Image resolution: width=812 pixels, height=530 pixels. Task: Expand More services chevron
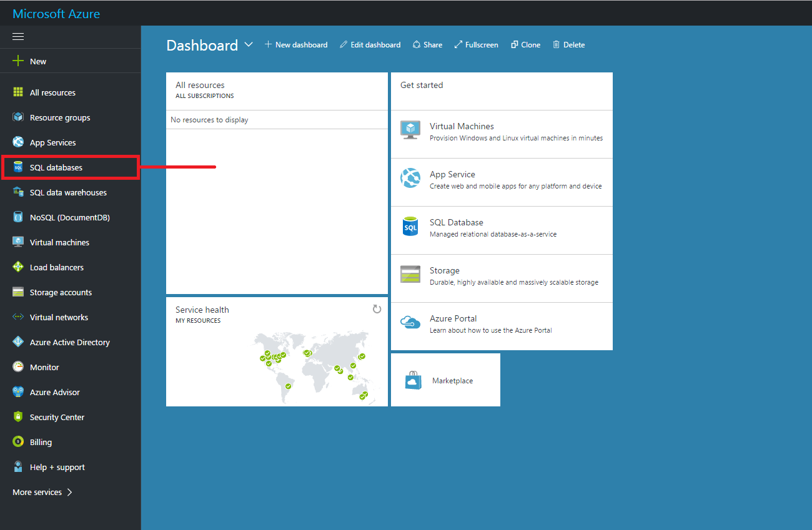tap(69, 492)
